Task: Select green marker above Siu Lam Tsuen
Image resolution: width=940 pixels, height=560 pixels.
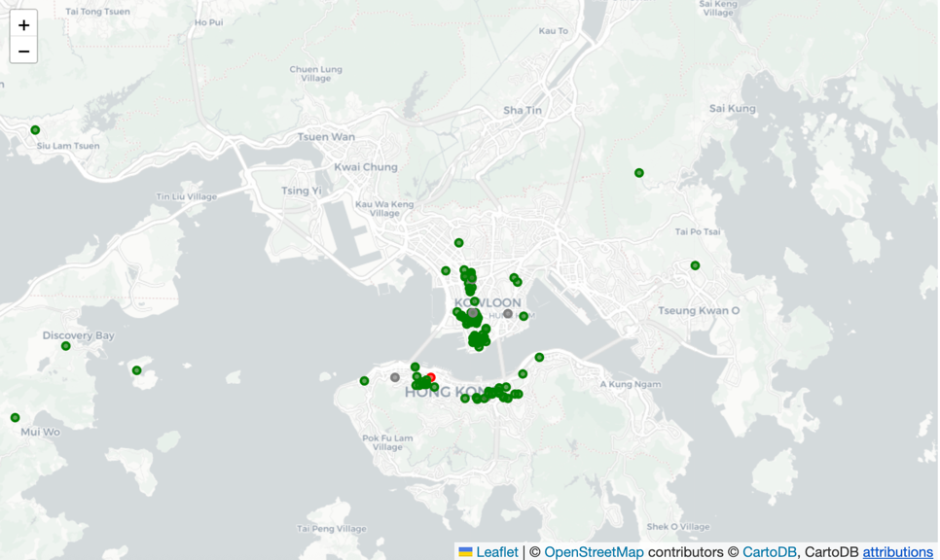Action: point(35,130)
